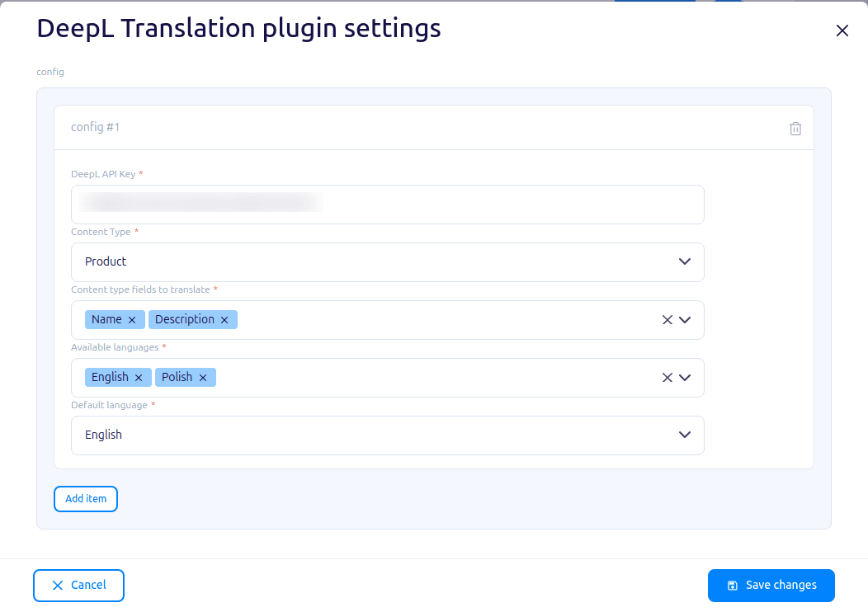This screenshot has width=868, height=612.
Task: Delete config #1 with the trash icon
Action: pos(795,129)
